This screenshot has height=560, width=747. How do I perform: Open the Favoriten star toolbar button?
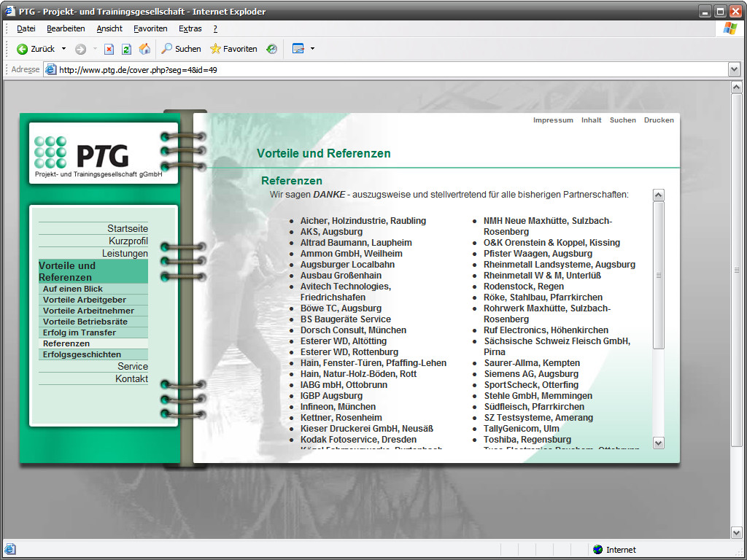[x=233, y=49]
